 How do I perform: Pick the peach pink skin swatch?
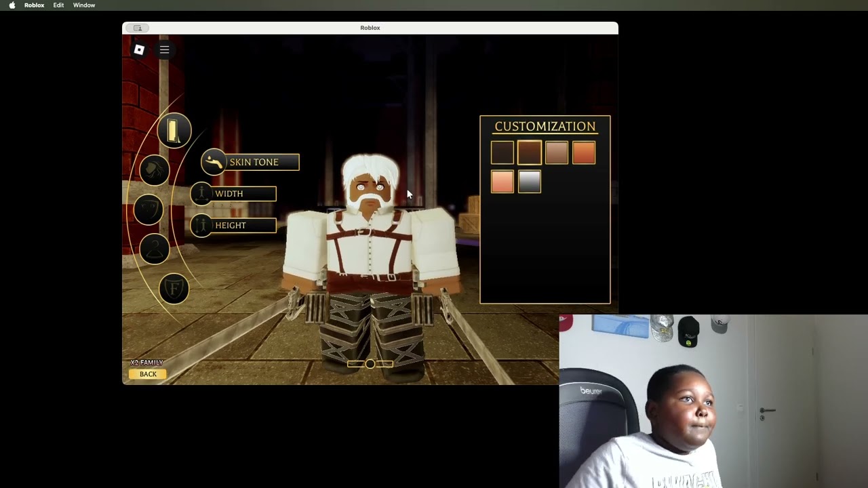pos(502,182)
